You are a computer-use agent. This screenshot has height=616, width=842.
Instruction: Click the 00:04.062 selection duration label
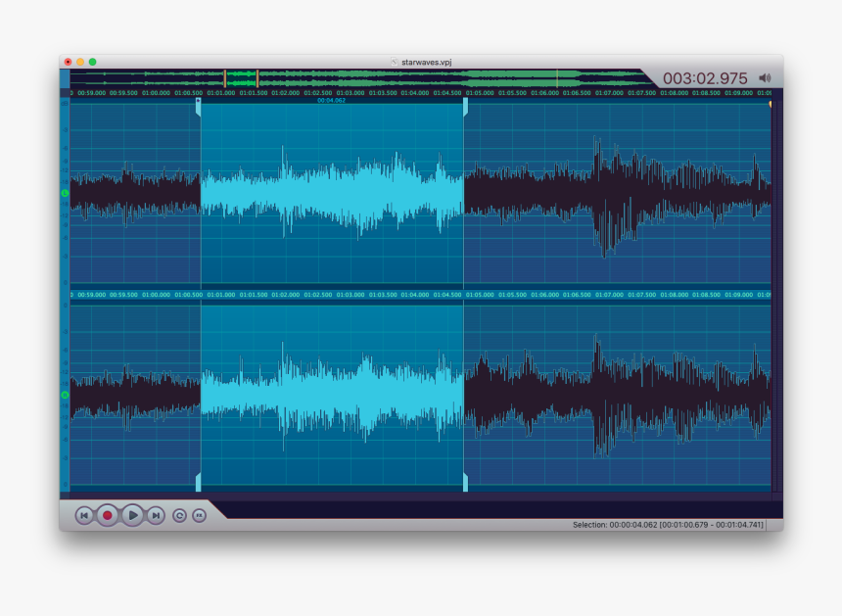[x=331, y=101]
